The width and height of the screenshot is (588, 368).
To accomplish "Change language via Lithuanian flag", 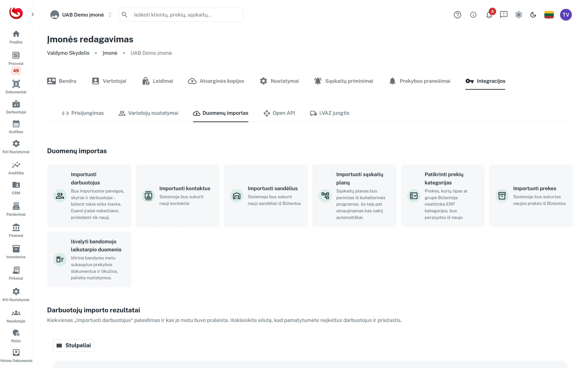I will (549, 14).
